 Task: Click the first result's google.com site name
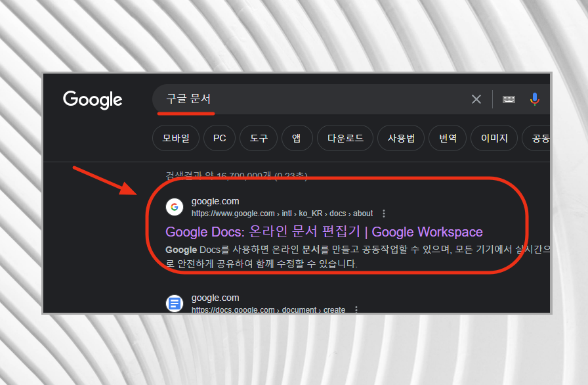(215, 202)
